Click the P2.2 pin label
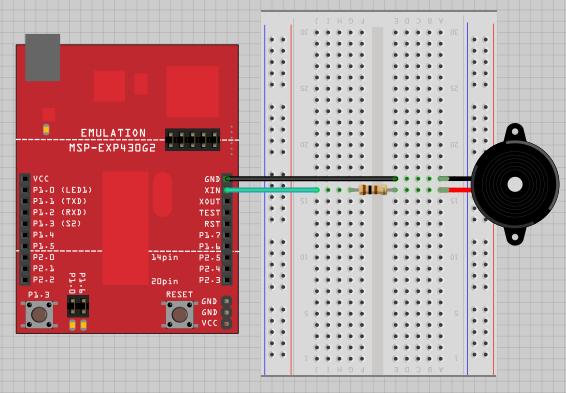 coord(43,280)
